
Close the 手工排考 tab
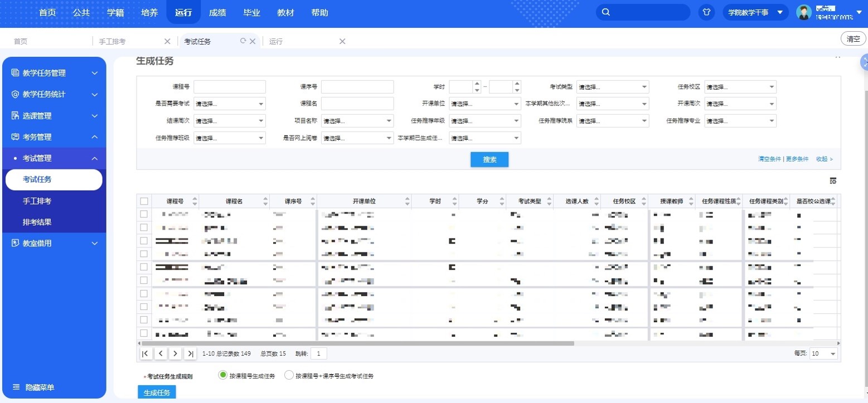(167, 41)
